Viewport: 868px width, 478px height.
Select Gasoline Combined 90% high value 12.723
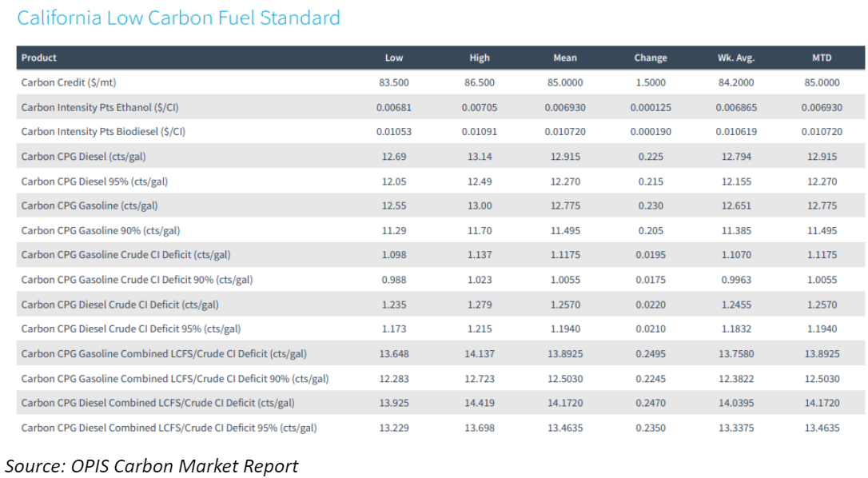[x=480, y=379]
